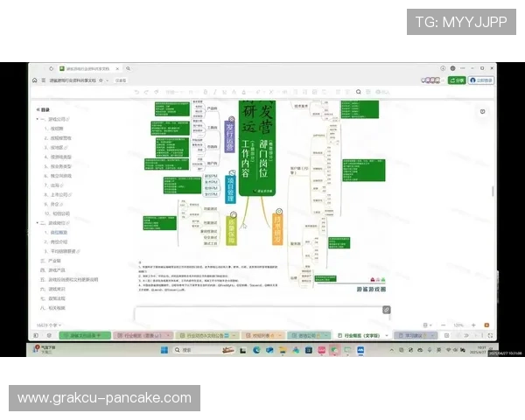The width and height of the screenshot is (525, 420).
Task: Open the Windows Start menu
Action: [x=163, y=350]
